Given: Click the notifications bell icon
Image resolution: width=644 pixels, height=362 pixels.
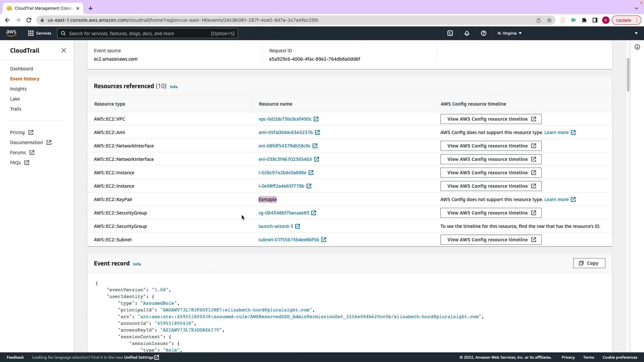Looking at the screenshot, I should tap(467, 33).
